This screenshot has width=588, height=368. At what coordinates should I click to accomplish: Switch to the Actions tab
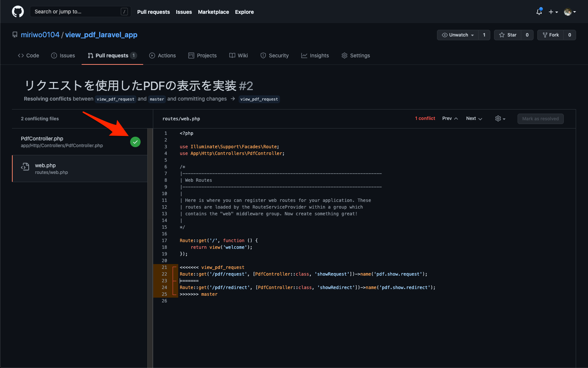[163, 55]
